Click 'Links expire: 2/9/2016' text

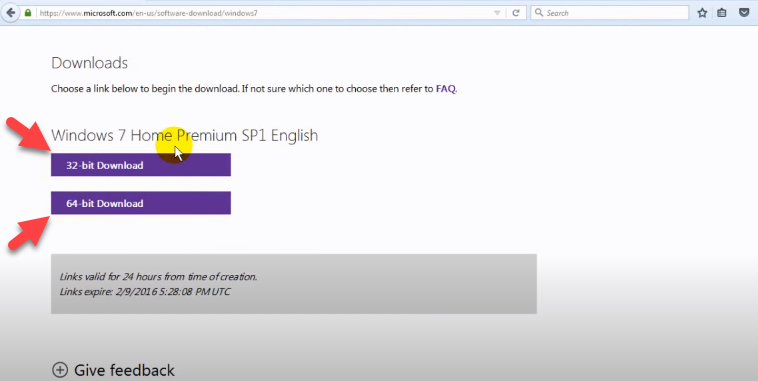coord(145,292)
